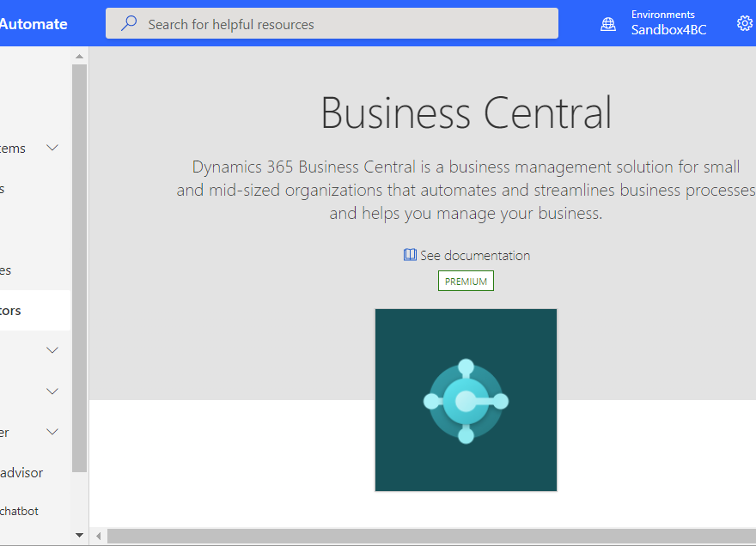This screenshot has width=756, height=546.
Task: Click the sidebar vertical scrollbar thumb
Action: click(x=80, y=268)
